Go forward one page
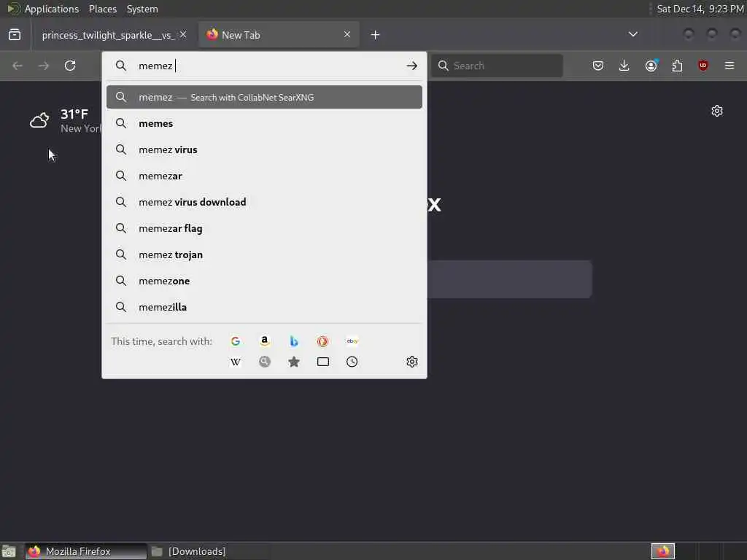 [x=43, y=66]
